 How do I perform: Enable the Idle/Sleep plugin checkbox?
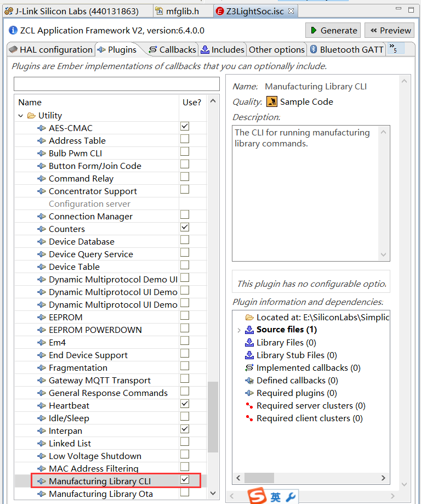click(185, 417)
